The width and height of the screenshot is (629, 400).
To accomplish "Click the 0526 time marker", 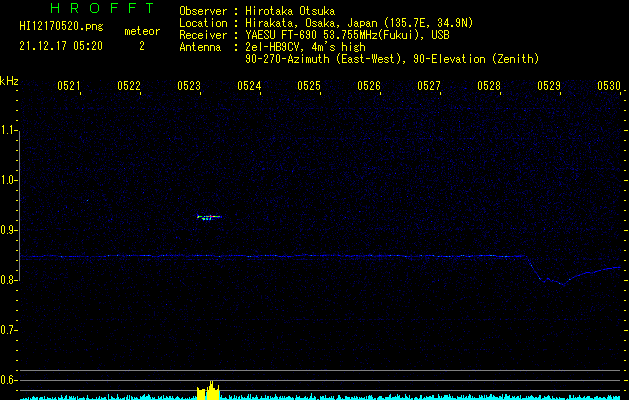I will [x=369, y=85].
